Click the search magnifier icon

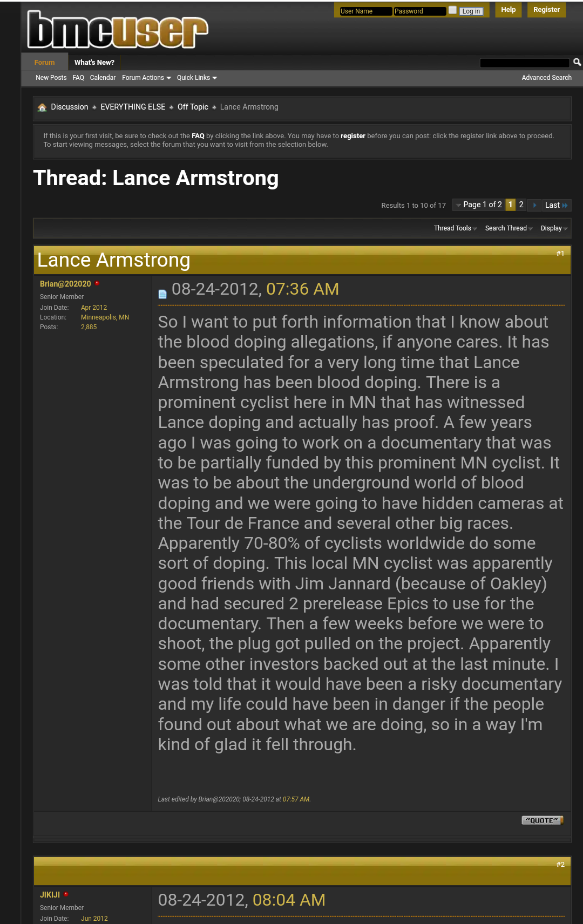pyautogui.click(x=577, y=63)
